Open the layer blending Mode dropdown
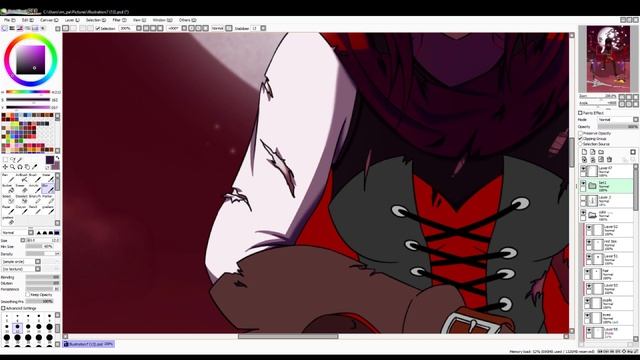This screenshot has height=360, width=640. 618,120
